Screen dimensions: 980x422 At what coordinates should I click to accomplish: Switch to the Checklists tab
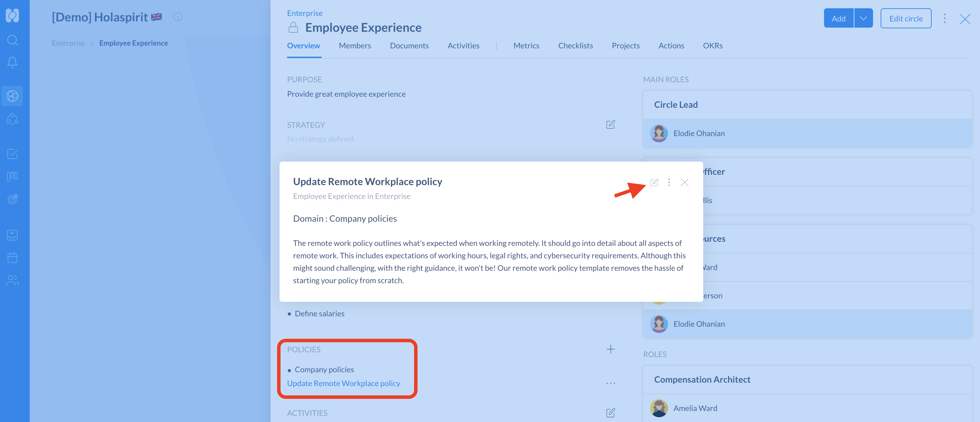(575, 46)
